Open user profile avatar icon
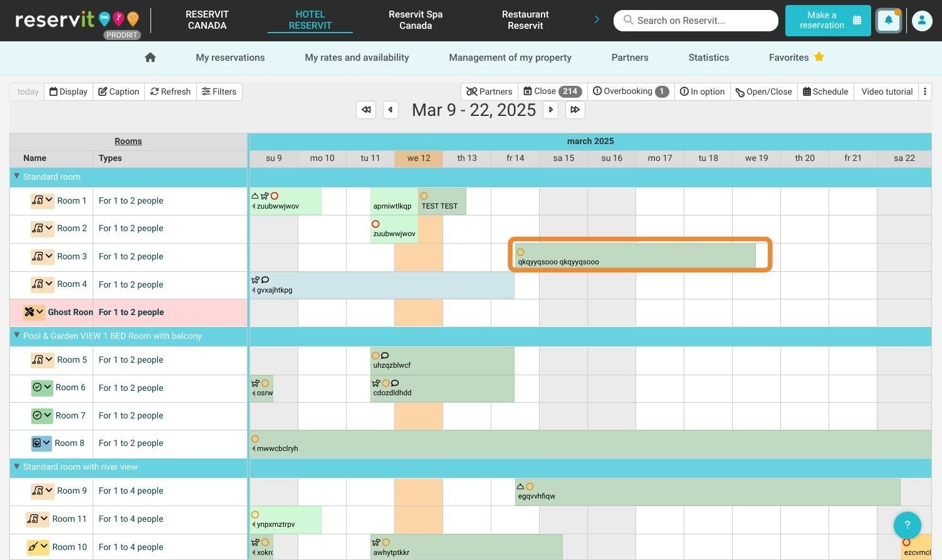This screenshot has width=942, height=560. coord(921,21)
